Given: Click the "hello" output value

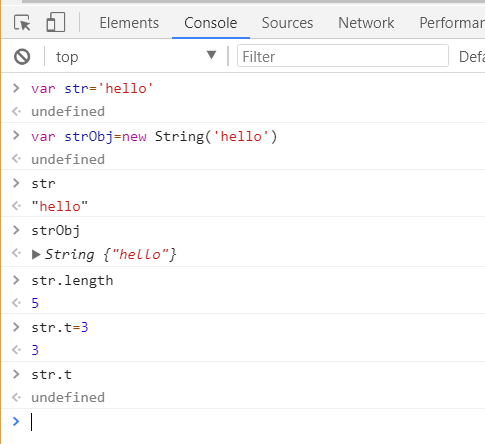Looking at the screenshot, I should pyautogui.click(x=60, y=206).
